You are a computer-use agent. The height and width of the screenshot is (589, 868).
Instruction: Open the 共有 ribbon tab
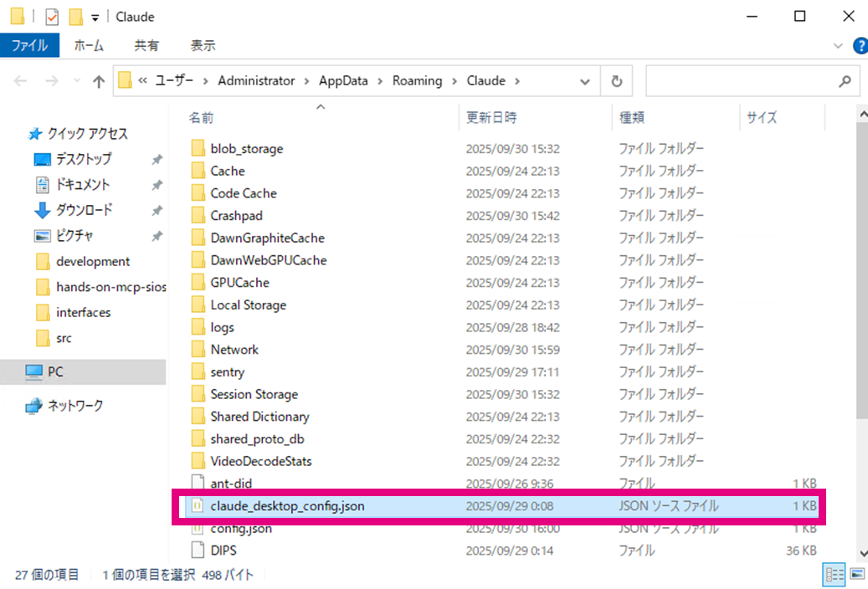(146, 45)
